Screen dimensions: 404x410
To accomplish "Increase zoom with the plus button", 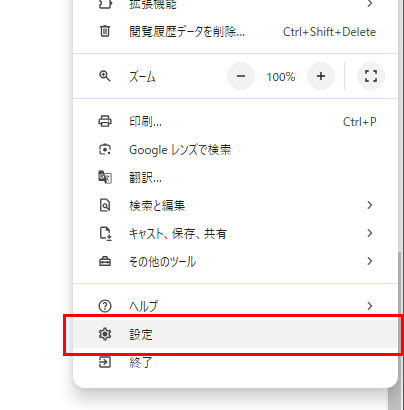I will 321,76.
